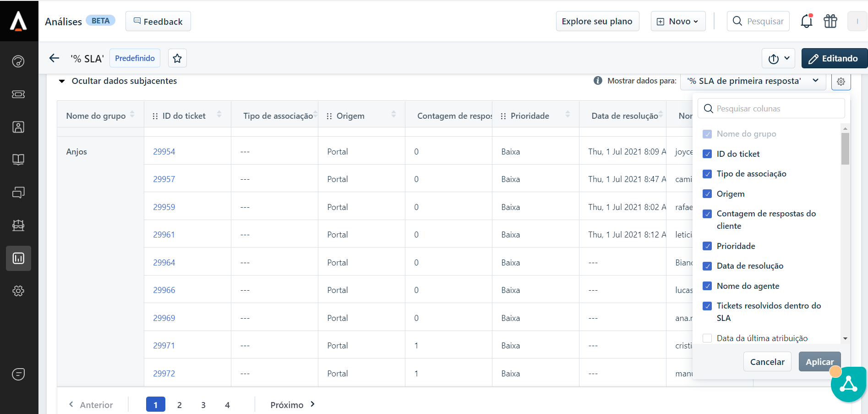This screenshot has height=414, width=868.
Task: Enable 'Data da última atribuição' checkbox
Action: [707, 338]
